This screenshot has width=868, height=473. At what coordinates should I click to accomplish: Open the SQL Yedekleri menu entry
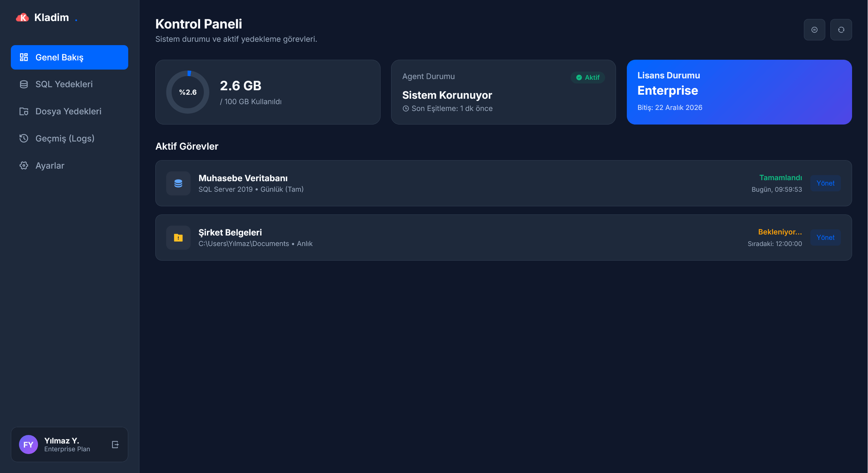click(x=64, y=84)
